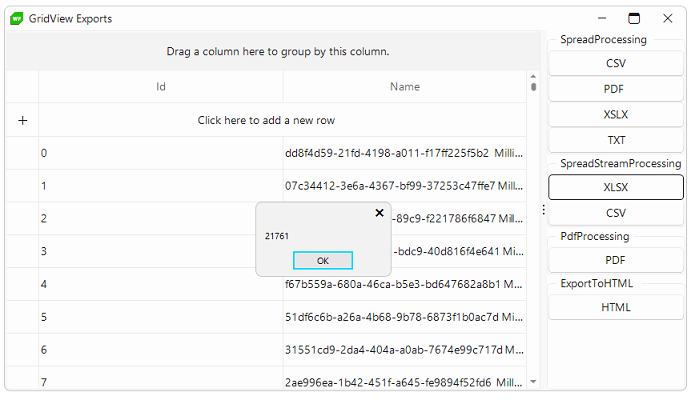This screenshot has height=408, width=699.
Task: Click the three-dot panel splitter handle
Action: point(543,210)
